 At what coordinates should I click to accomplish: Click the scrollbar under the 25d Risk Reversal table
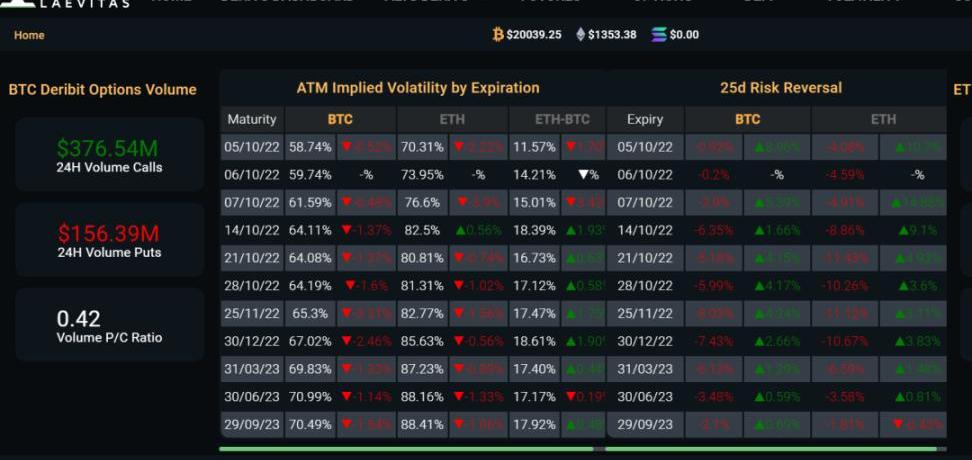click(770, 449)
